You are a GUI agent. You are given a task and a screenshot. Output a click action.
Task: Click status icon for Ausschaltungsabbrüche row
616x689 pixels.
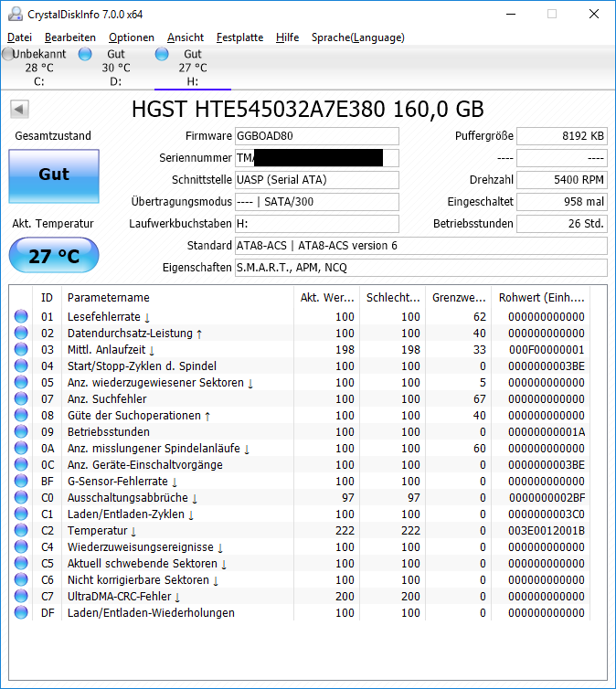tap(21, 497)
